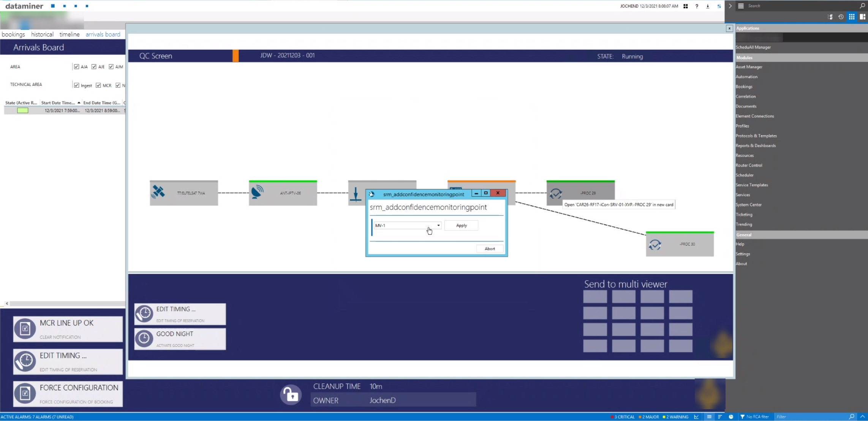Click the workspaces layout icon in sidebar
Viewport: 868px width, 421px height.
863,17
